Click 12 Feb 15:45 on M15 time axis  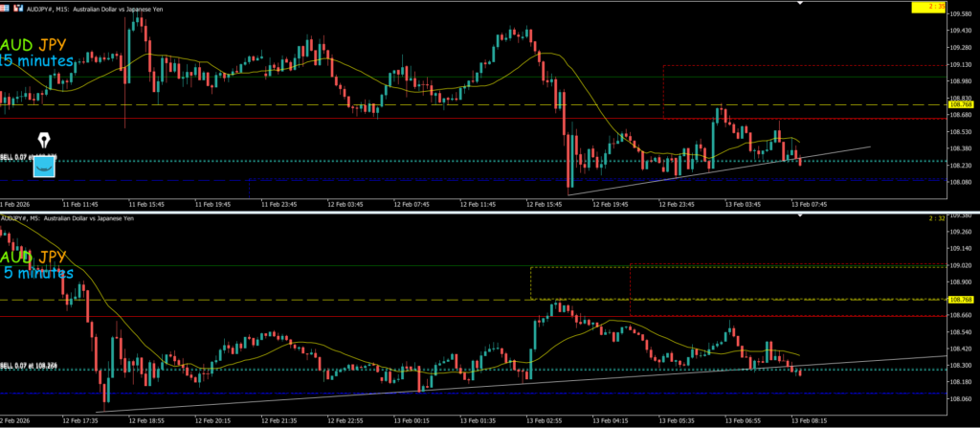click(x=545, y=204)
